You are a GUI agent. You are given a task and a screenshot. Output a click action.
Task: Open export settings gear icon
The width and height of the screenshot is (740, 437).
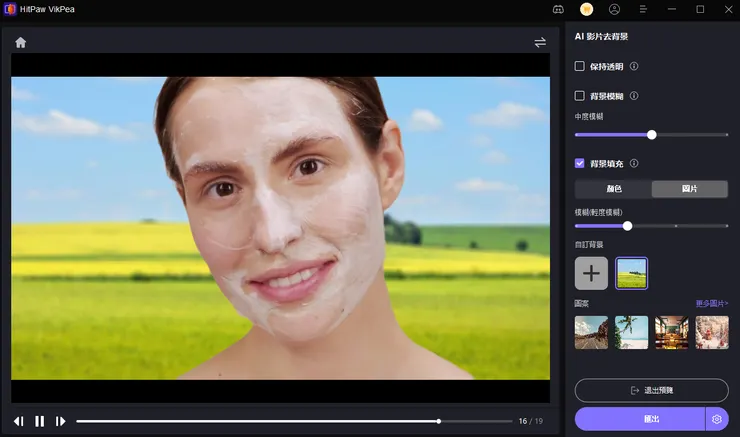click(717, 419)
